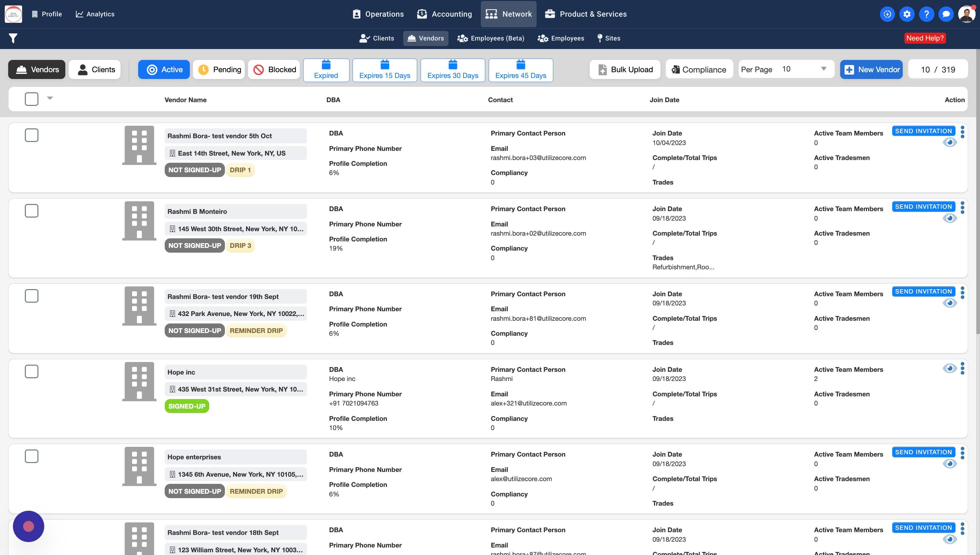Open the filter funnel icon
Viewport: 980px width, 555px height.
point(13,38)
